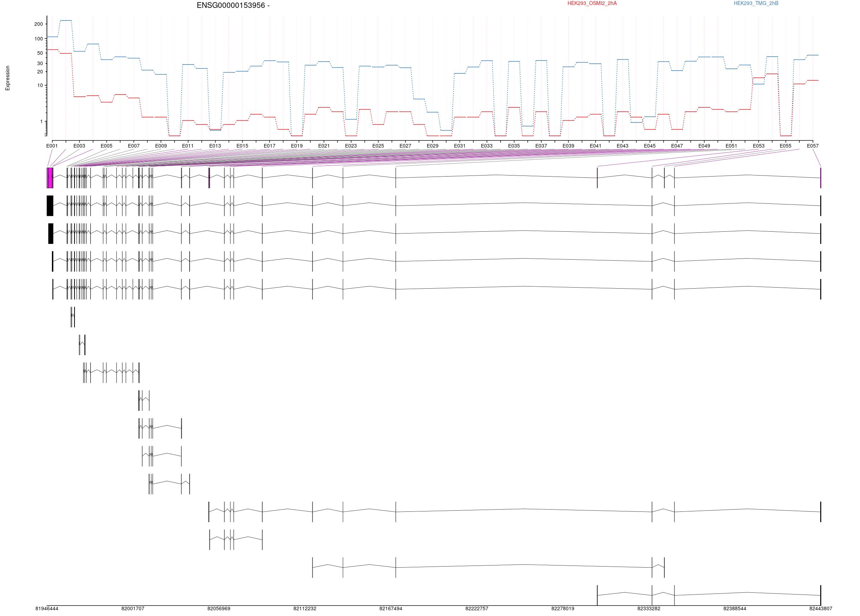Select the HEK293_TMG_2hB legend label
Screen dimensions: 860x616
coord(756,4)
